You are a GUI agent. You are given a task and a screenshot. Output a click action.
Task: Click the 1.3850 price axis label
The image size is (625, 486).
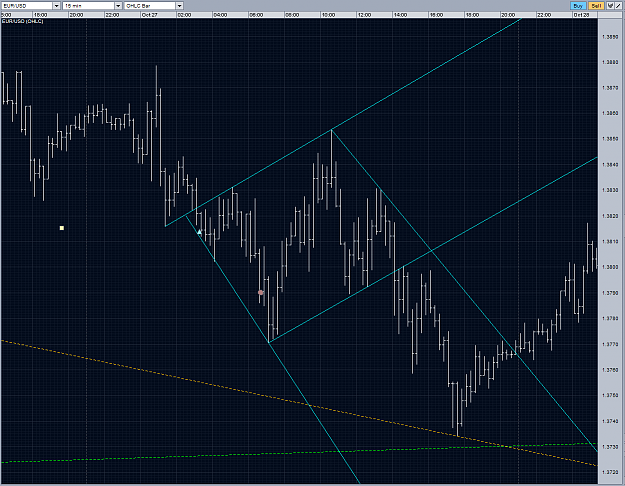610,139
